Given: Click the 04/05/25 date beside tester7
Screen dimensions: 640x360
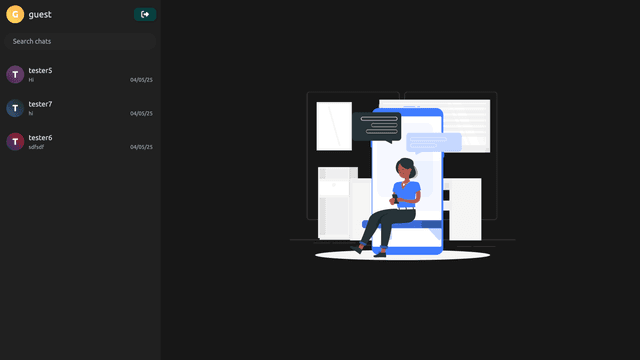Looking at the screenshot, I should [x=141, y=113].
